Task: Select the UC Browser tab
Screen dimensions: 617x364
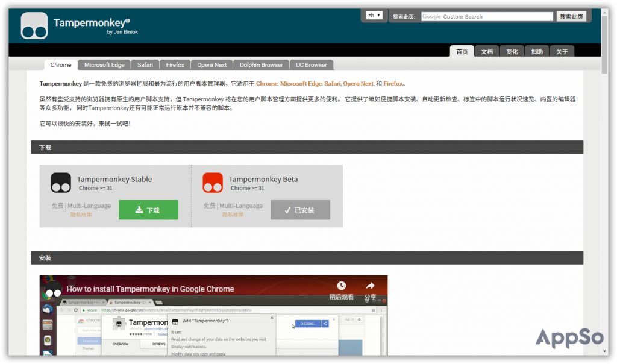Action: pos(312,65)
